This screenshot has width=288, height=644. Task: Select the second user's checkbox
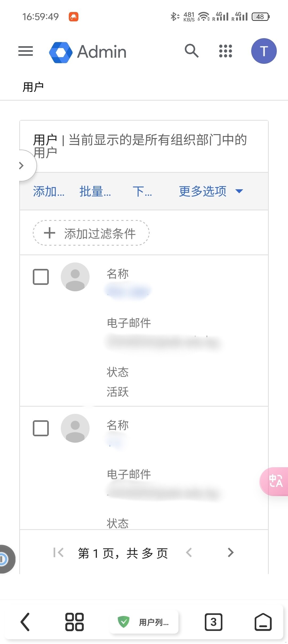(41, 428)
